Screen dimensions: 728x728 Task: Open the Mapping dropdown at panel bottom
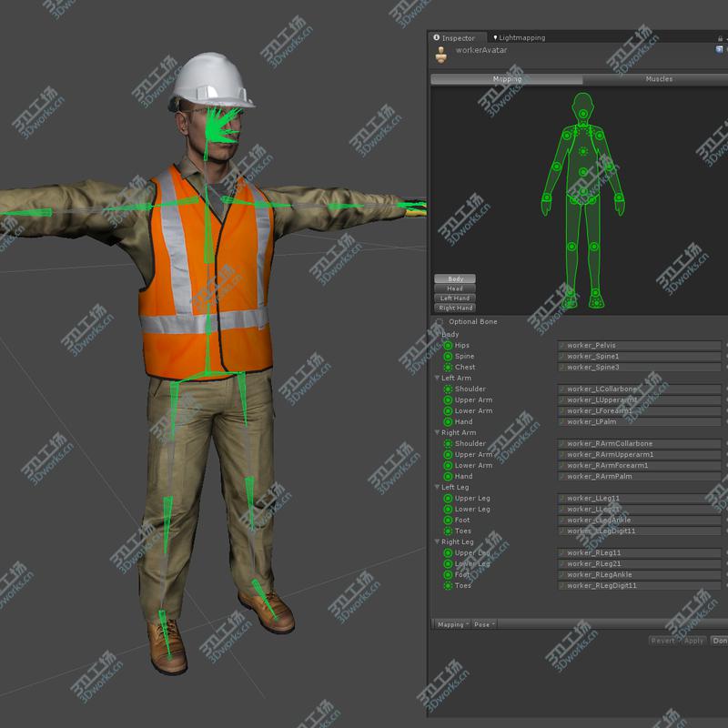click(452, 624)
